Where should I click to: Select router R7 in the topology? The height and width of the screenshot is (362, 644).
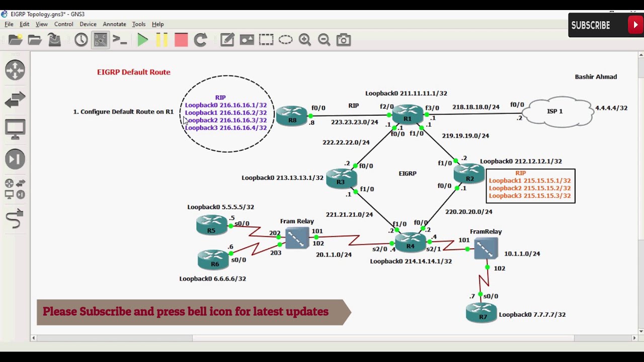(x=482, y=313)
